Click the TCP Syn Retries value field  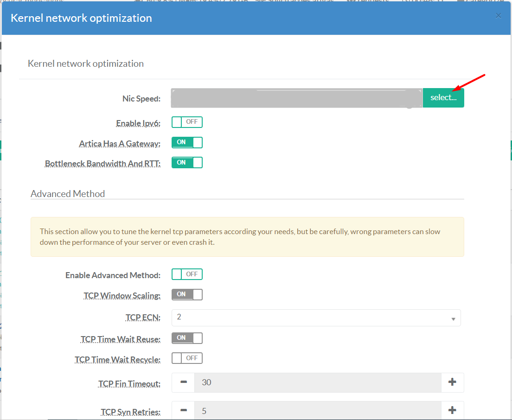pos(318,411)
